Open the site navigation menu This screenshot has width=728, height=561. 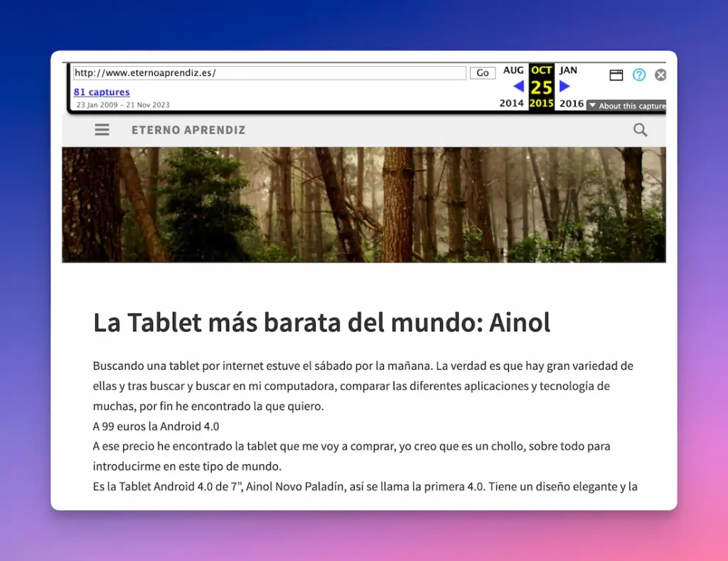(102, 129)
